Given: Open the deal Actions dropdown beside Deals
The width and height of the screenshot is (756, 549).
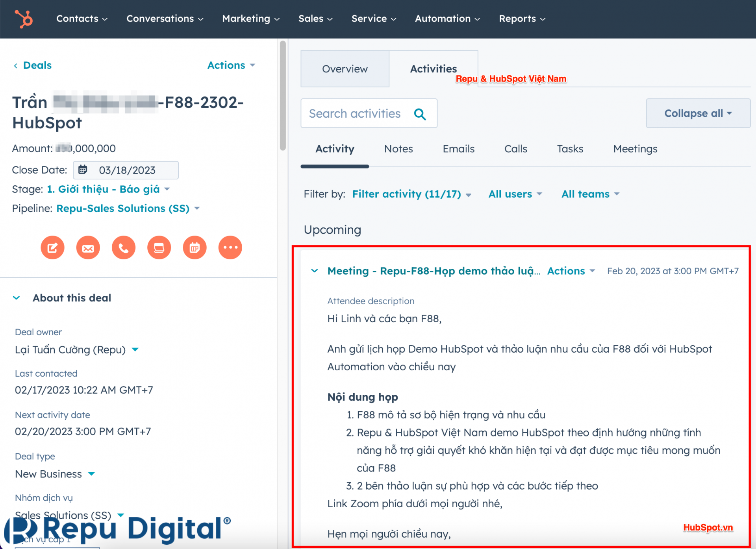Looking at the screenshot, I should tap(231, 65).
